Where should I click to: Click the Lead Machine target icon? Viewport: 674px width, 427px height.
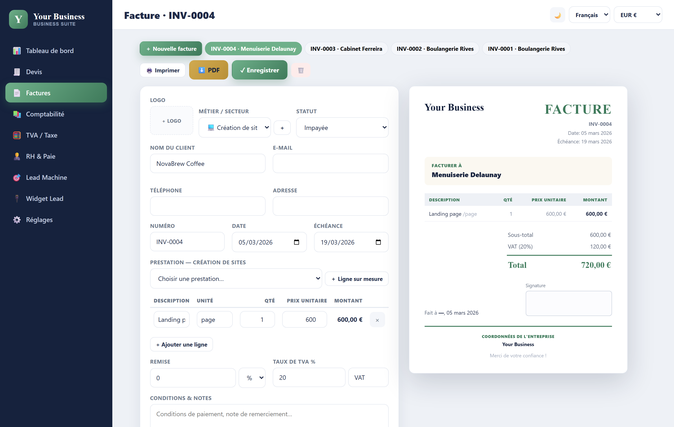point(17,178)
